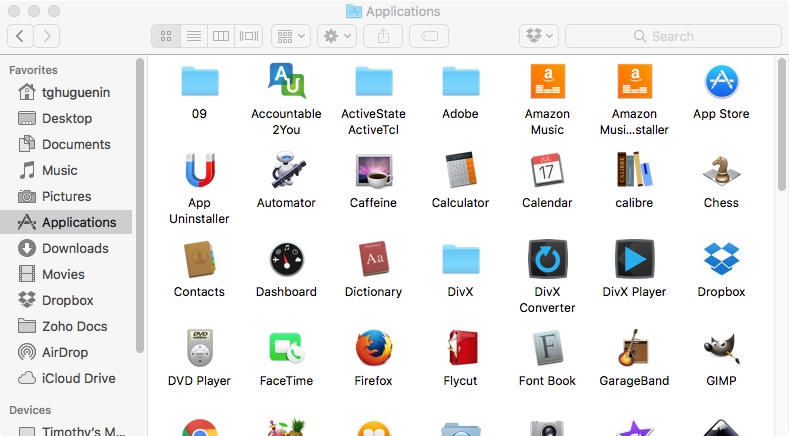Select the DivX folder
This screenshot has width=789, height=436.
tap(460, 259)
